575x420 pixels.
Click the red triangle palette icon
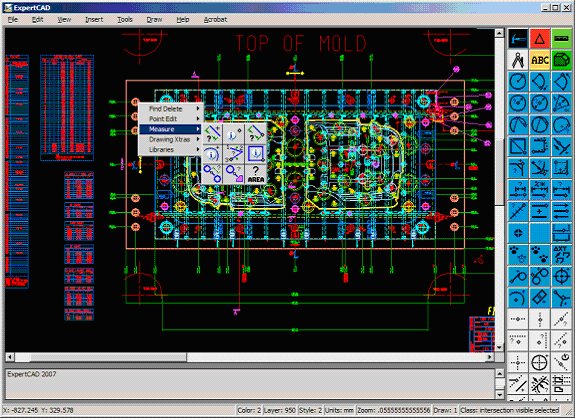pyautogui.click(x=539, y=39)
